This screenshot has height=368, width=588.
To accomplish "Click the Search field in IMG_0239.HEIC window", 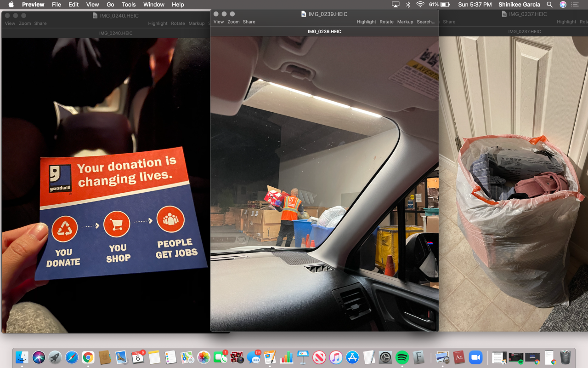I will click(426, 22).
